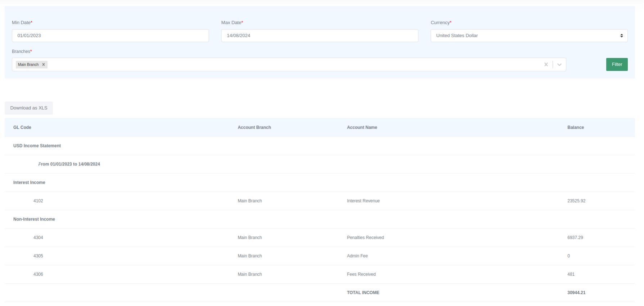Remove the Main Branch tag

point(44,65)
